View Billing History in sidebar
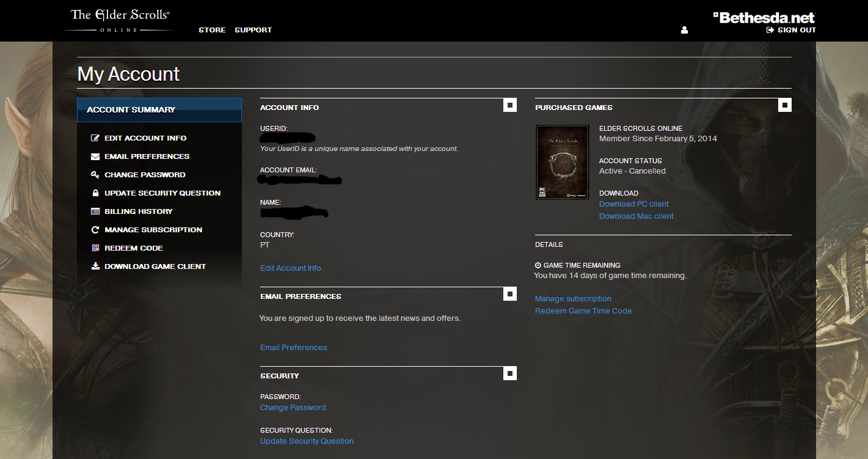This screenshot has height=459, width=868. click(139, 211)
